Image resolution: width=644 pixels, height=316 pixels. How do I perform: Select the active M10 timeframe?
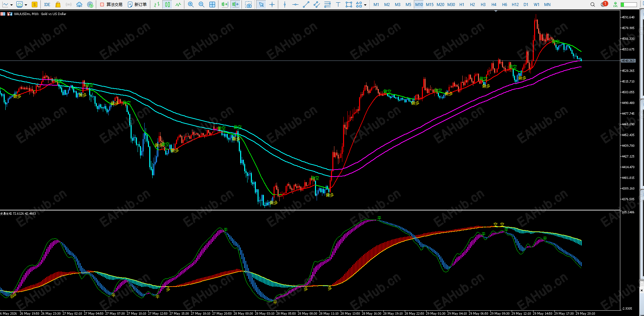coord(419,5)
